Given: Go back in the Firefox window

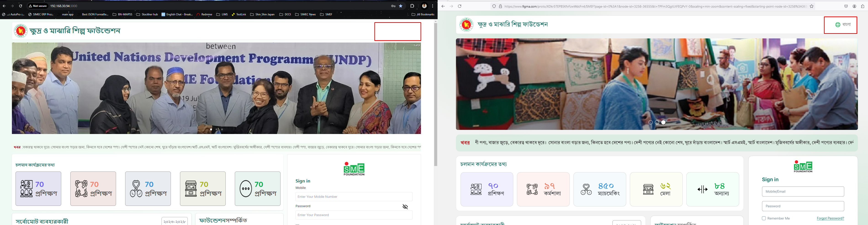Looking at the screenshot, I should point(443,6).
